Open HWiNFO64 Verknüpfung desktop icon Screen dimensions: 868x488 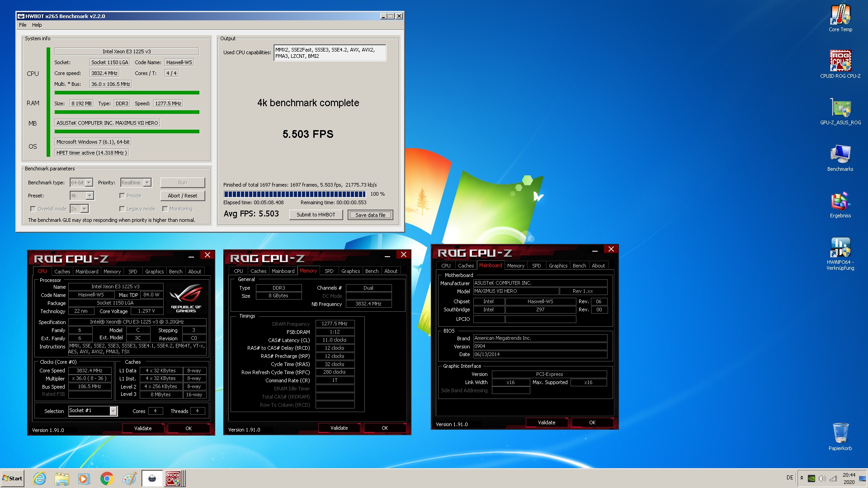pos(840,253)
